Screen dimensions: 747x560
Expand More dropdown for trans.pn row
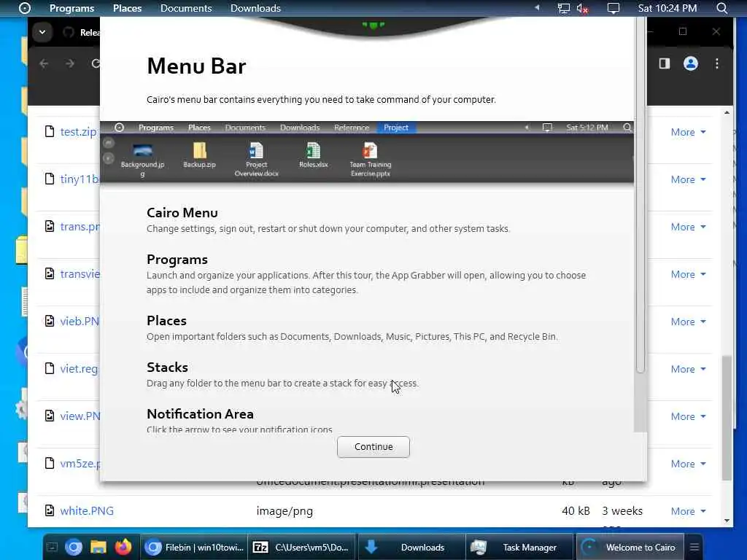point(688,227)
